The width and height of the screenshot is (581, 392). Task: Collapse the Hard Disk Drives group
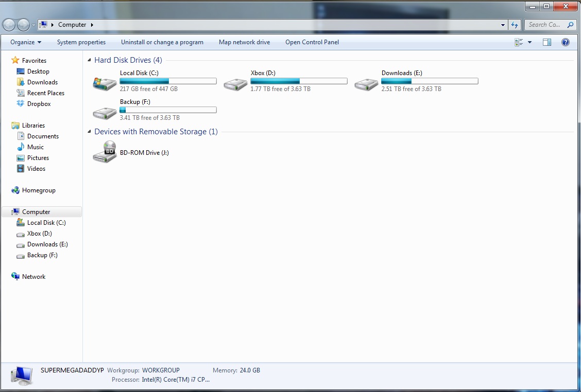(x=89, y=60)
